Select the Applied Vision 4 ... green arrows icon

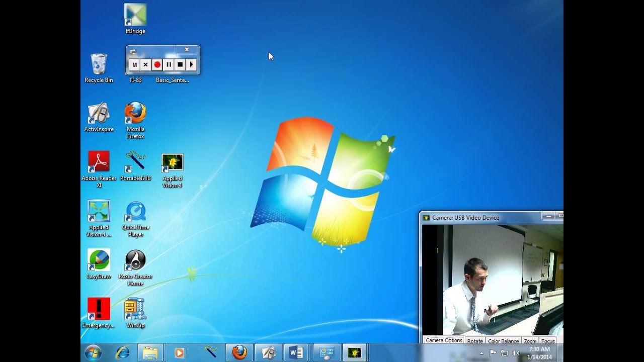(x=99, y=219)
